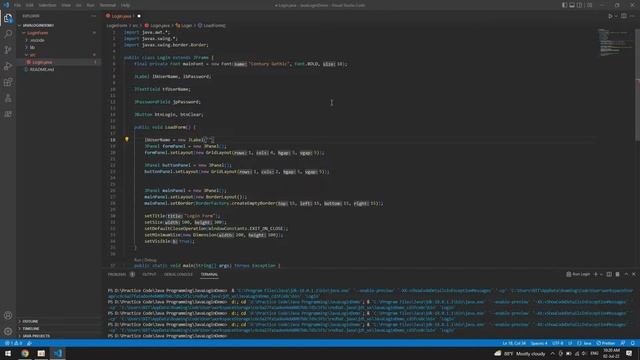Open new terminal profile dropdown arrow
This screenshot has height=360, width=640.
tap(601, 274)
